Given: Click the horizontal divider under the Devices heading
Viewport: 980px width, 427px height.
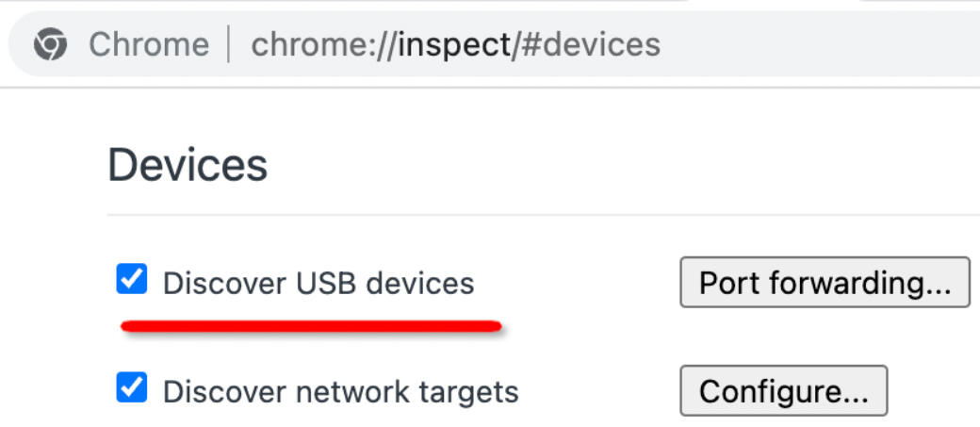Looking at the screenshot, I should (543, 215).
